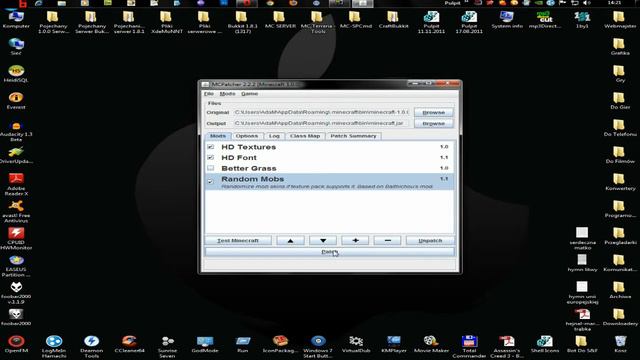640x360 pixels.
Task: Move selected mod up with arrow button
Action: [290, 240]
